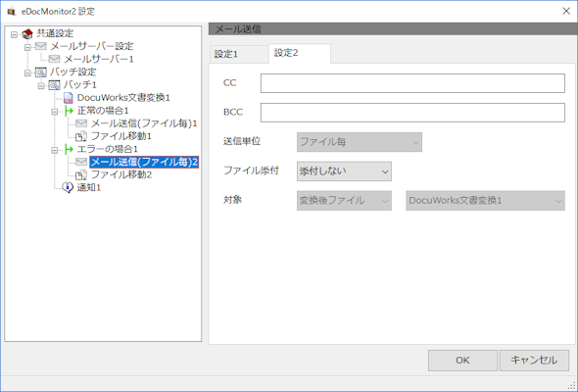Select ファイル移動2 in the tree
The height and width of the screenshot is (392, 578).
[x=121, y=174]
